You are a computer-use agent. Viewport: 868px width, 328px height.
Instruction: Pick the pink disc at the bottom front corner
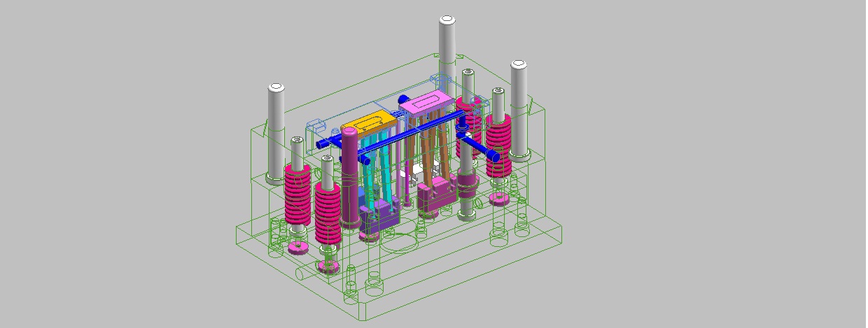328,265
